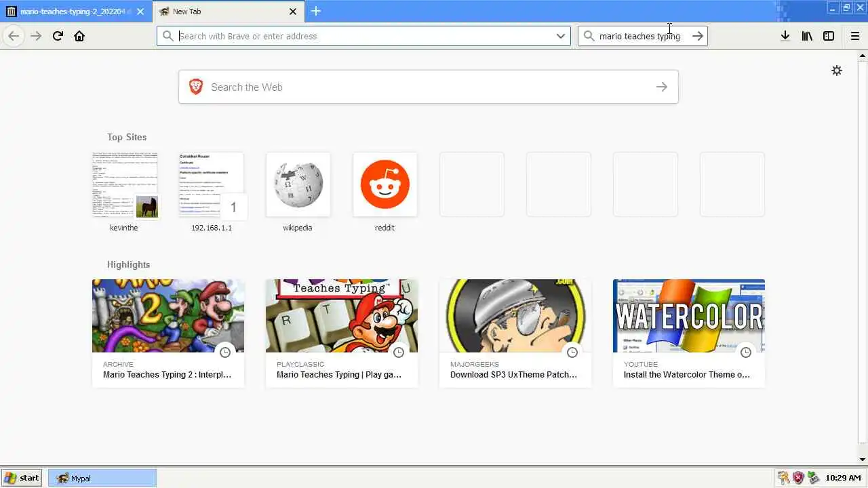This screenshot has width=868, height=488.
Task: Click the Mario Teaches Typing | Play ga... title
Action: 339,374
